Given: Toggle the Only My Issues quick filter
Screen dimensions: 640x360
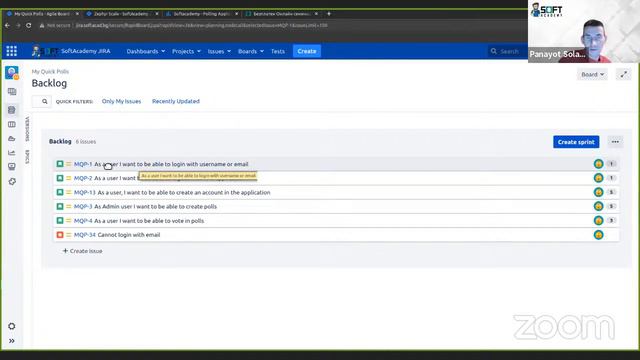Looking at the screenshot, I should (121, 101).
